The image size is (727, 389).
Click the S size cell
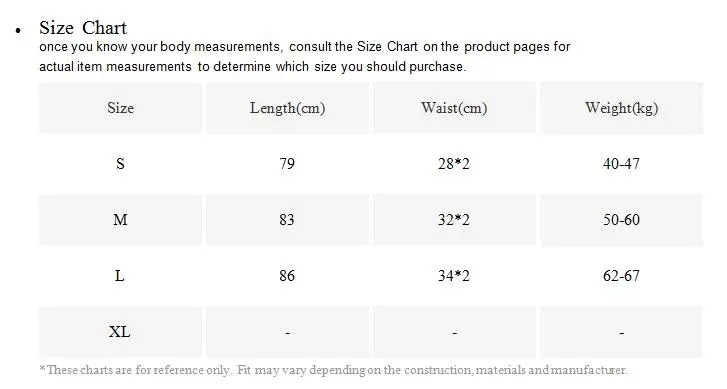(121, 164)
